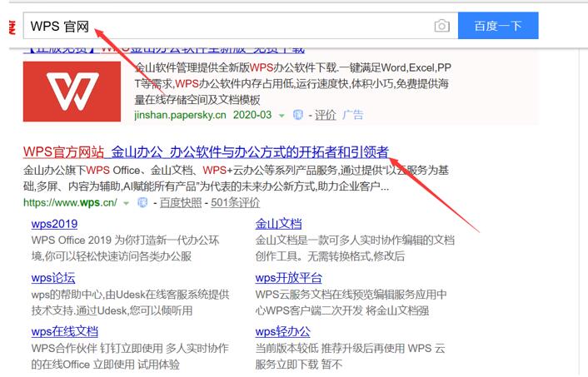588x377 pixels.
Task: Click the 百度一下 search button
Action: pos(498,26)
